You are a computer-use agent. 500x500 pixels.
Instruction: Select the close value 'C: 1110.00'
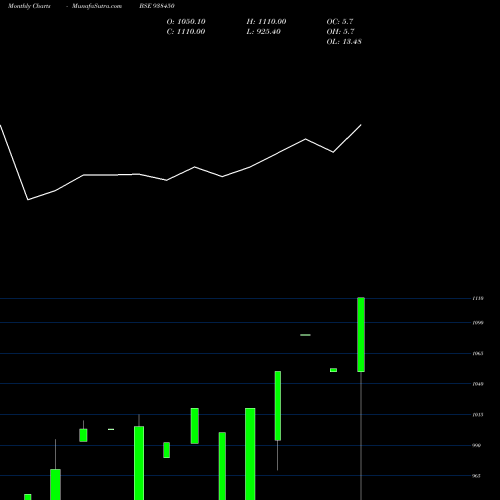click(186, 32)
